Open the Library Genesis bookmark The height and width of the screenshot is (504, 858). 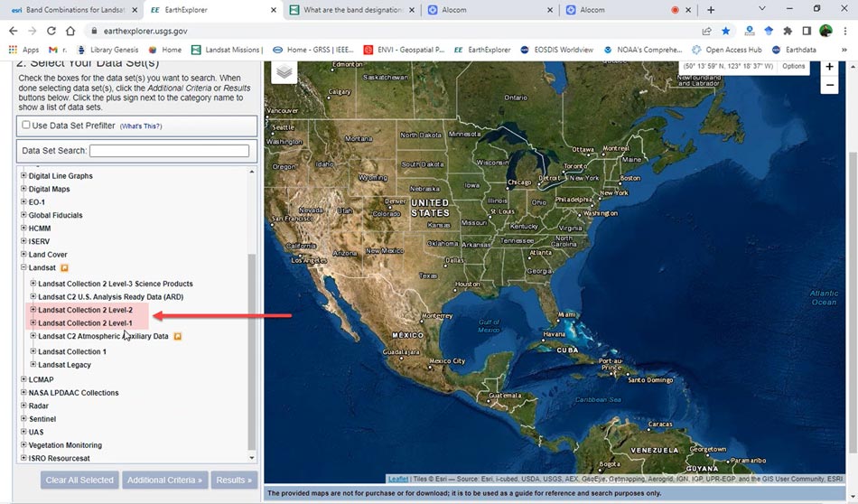108,50
